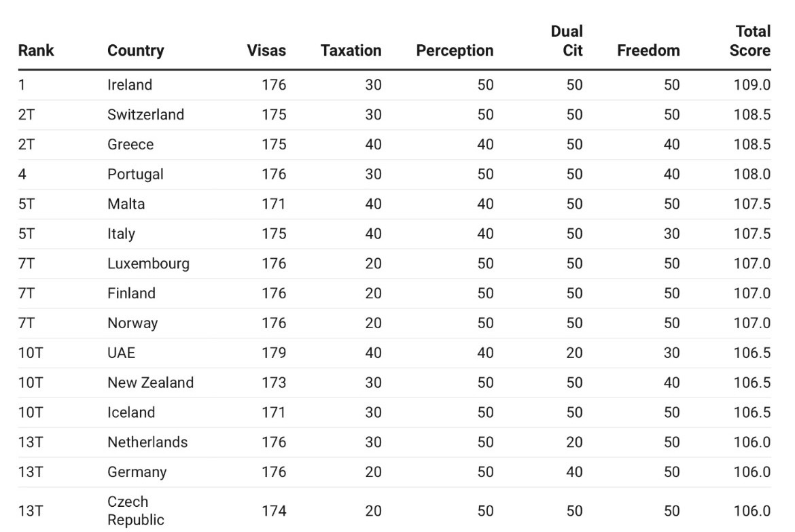Click the New Zealand row name
This screenshot has height=532, width=795.
click(x=150, y=383)
